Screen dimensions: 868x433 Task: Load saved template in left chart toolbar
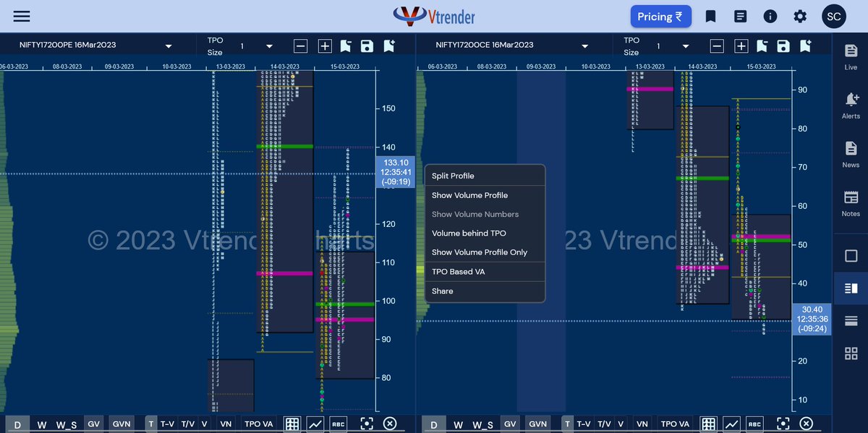tap(345, 46)
